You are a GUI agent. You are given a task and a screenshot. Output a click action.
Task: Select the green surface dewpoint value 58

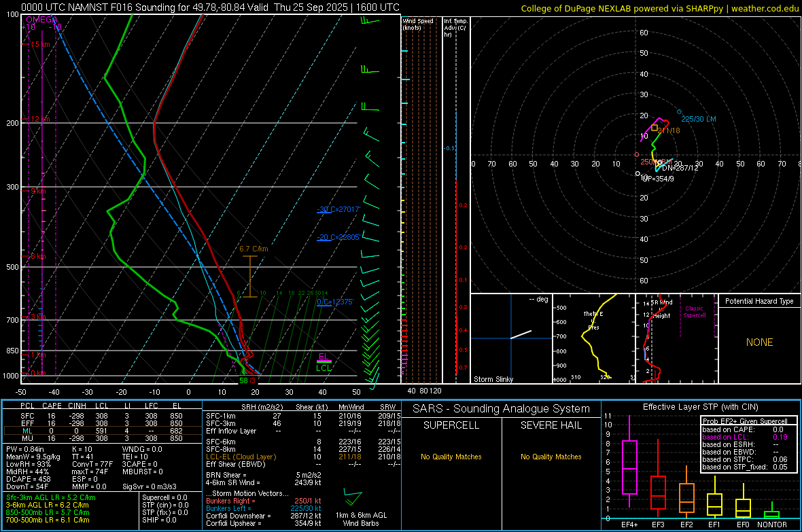click(243, 380)
